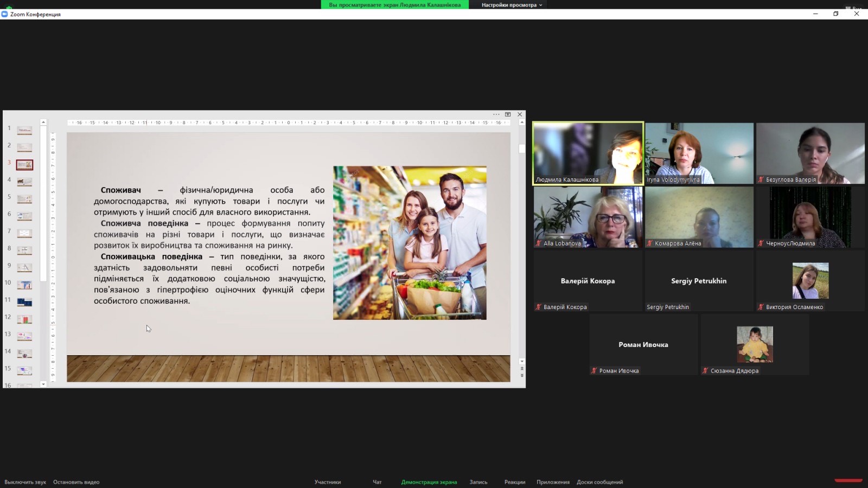This screenshot has width=868, height=488.
Task: Open Zoom view settings dropdown «Настройки просмотра»
Action: pos(512,5)
